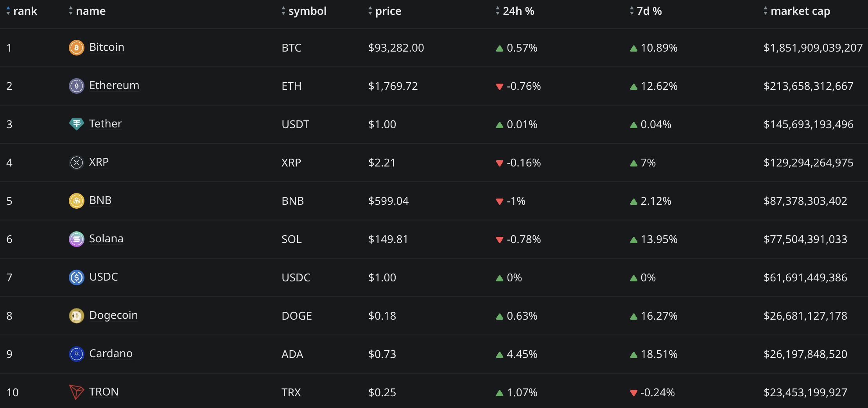Click the BNB coin logo icon
The height and width of the screenshot is (408, 868).
click(x=77, y=201)
